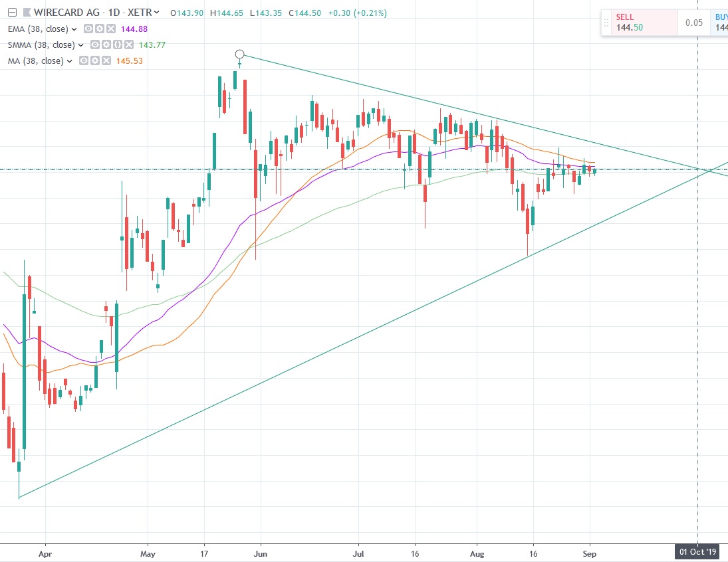Open the MA (38, close) settings gear
This screenshot has width=728, height=562.
[x=94, y=60]
